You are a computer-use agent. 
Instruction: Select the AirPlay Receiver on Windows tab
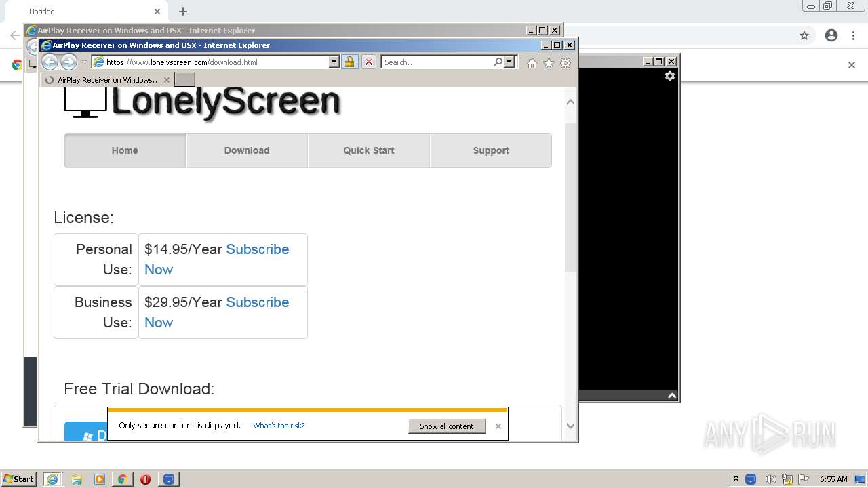pos(106,80)
